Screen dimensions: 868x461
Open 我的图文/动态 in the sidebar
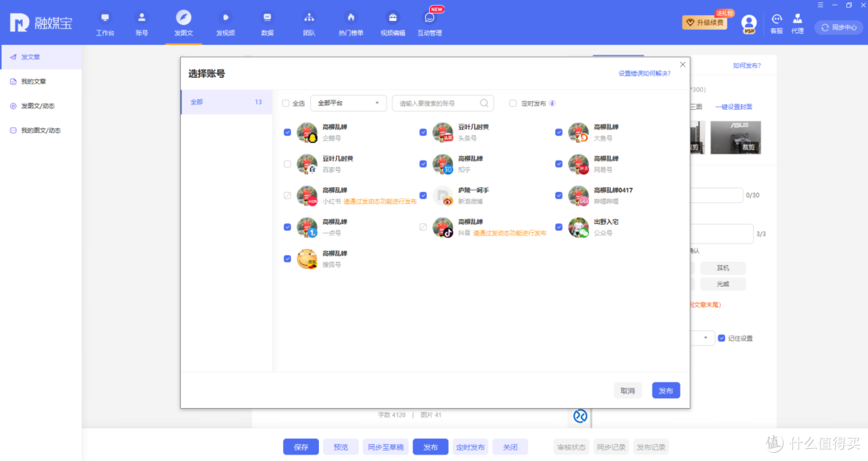42,131
